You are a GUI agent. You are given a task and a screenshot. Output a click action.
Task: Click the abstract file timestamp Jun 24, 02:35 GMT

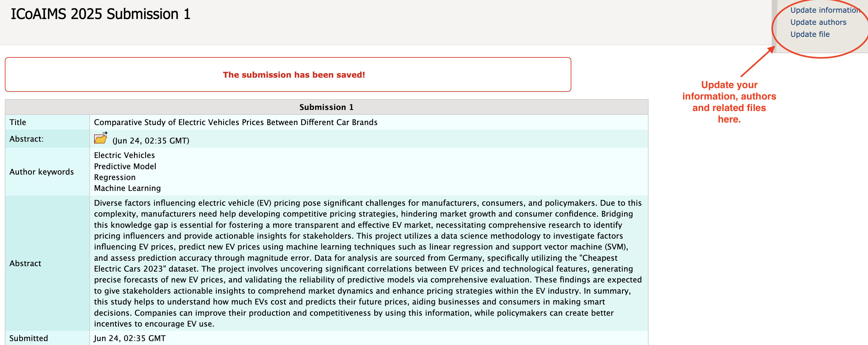coord(151,141)
